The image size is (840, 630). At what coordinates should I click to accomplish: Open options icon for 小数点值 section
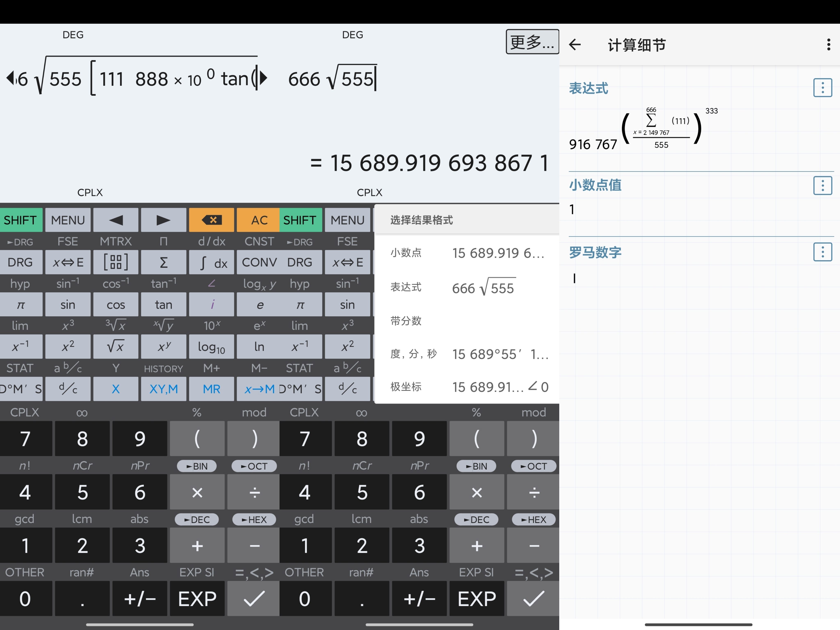[823, 185]
